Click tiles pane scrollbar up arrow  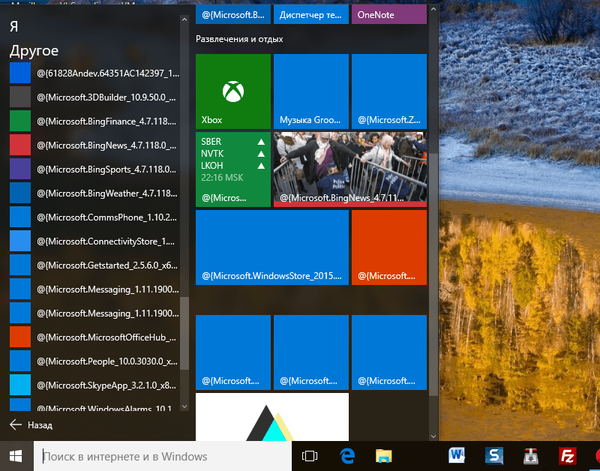coord(433,9)
